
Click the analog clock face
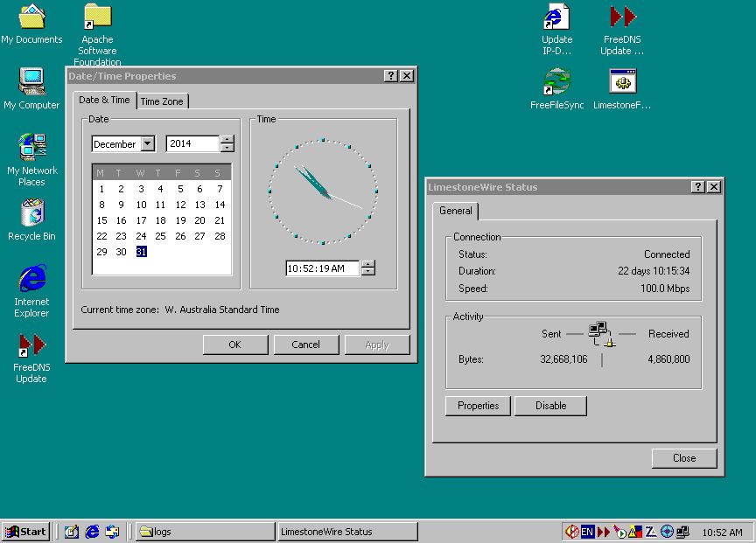click(323, 191)
